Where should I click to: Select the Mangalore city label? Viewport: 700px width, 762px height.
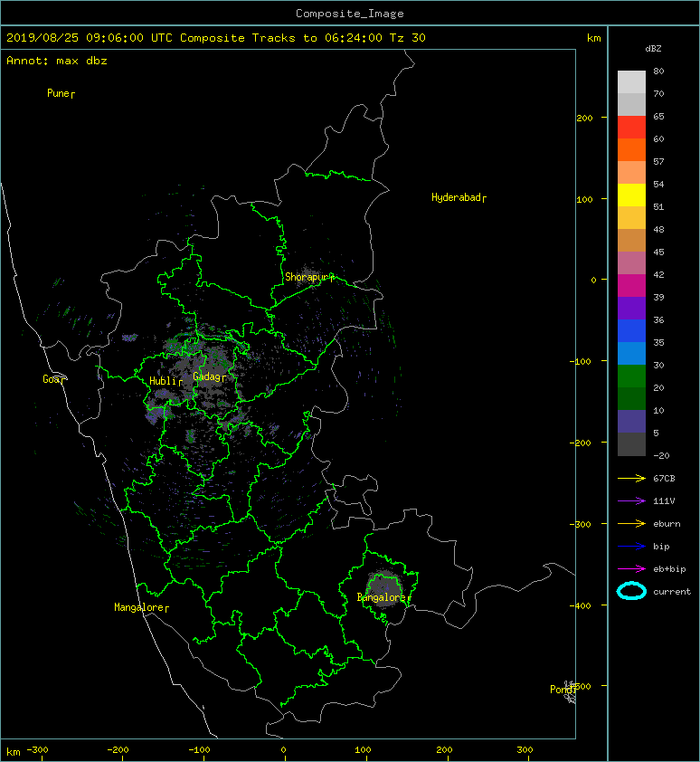point(141,607)
